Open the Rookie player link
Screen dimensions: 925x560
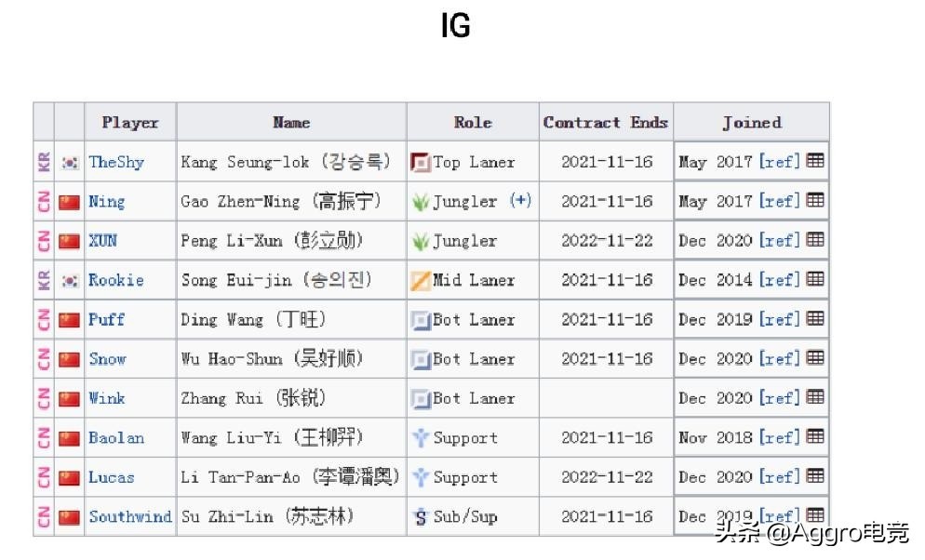pyautogui.click(x=116, y=280)
